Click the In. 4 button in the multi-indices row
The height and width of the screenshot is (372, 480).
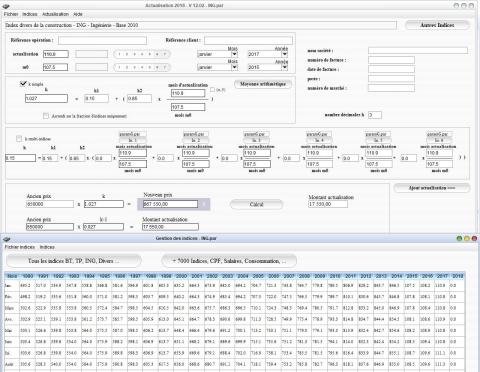tap(319, 140)
